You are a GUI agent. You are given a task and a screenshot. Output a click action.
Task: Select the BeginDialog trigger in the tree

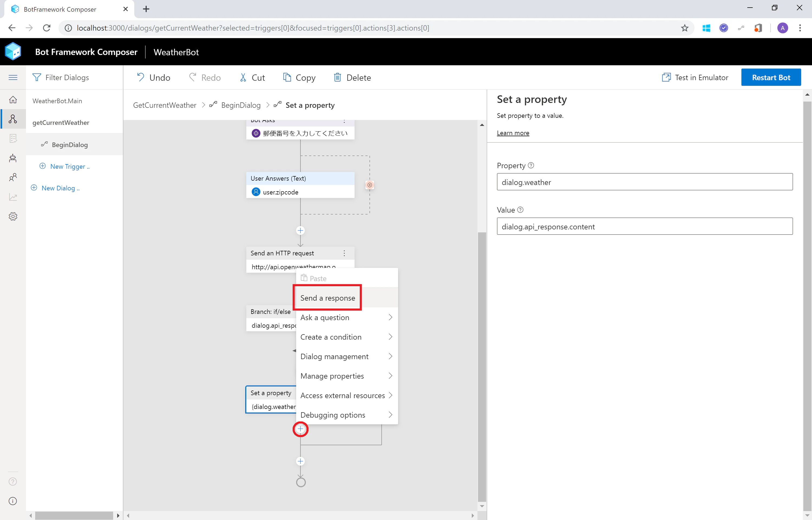(x=74, y=145)
